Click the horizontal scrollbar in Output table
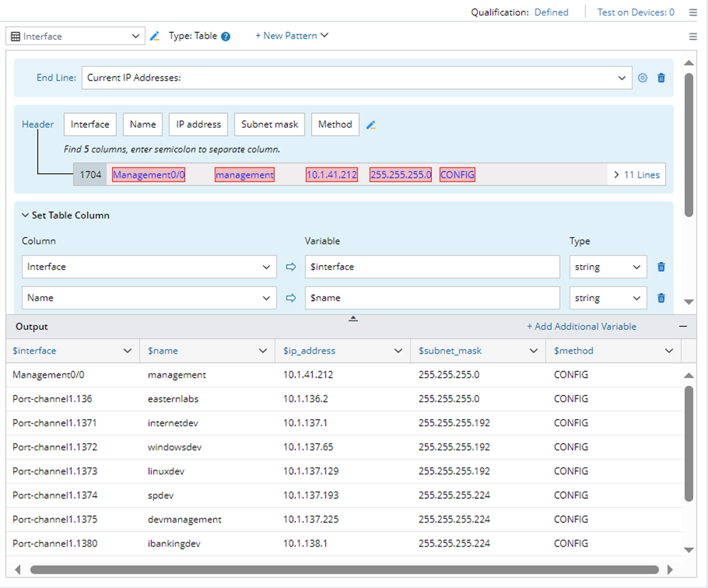Image resolution: width=708 pixels, height=588 pixels. 344,569
